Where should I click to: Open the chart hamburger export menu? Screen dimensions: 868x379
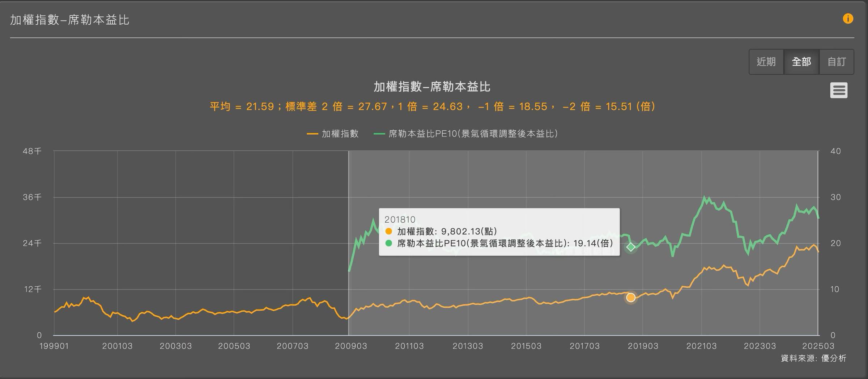point(839,90)
